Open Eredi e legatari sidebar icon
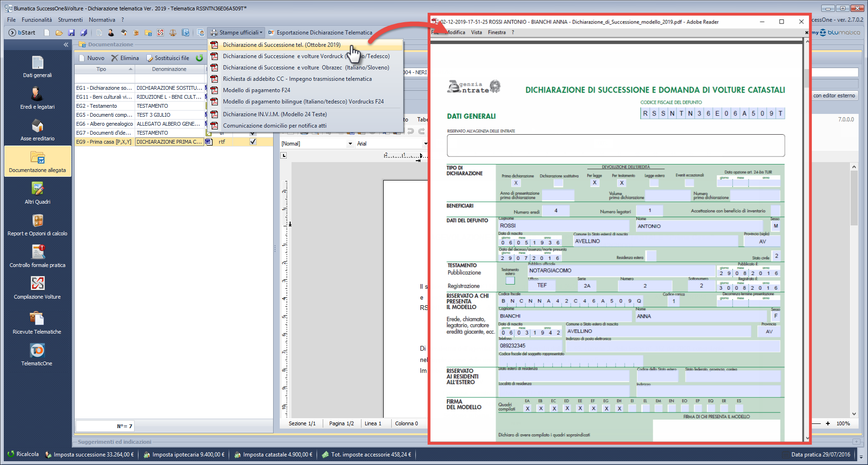Image resolution: width=868 pixels, height=465 pixels. 37,98
